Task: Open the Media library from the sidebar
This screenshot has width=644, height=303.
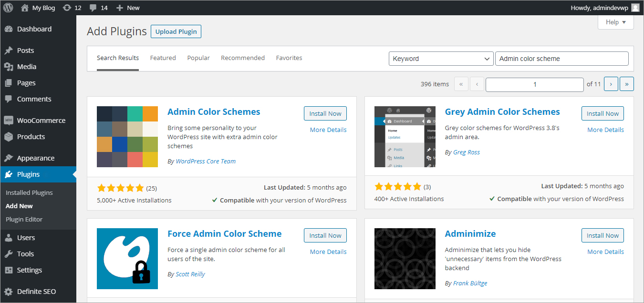Action: click(x=26, y=67)
